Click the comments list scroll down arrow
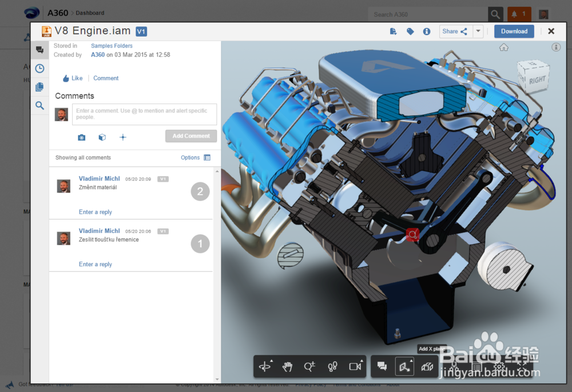 point(217,379)
